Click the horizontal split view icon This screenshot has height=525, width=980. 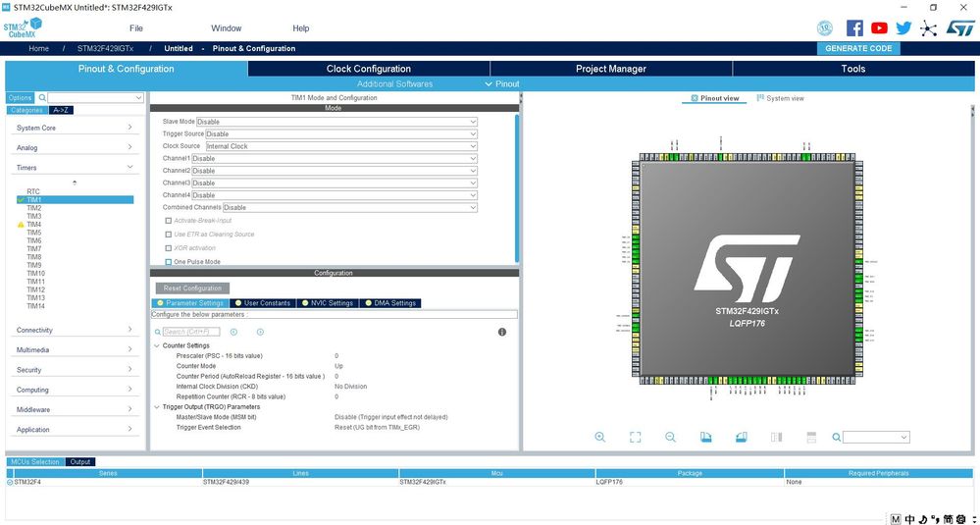click(x=812, y=438)
